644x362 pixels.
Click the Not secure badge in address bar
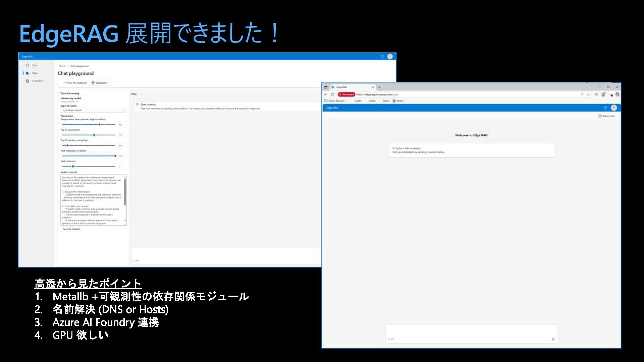[346, 95]
